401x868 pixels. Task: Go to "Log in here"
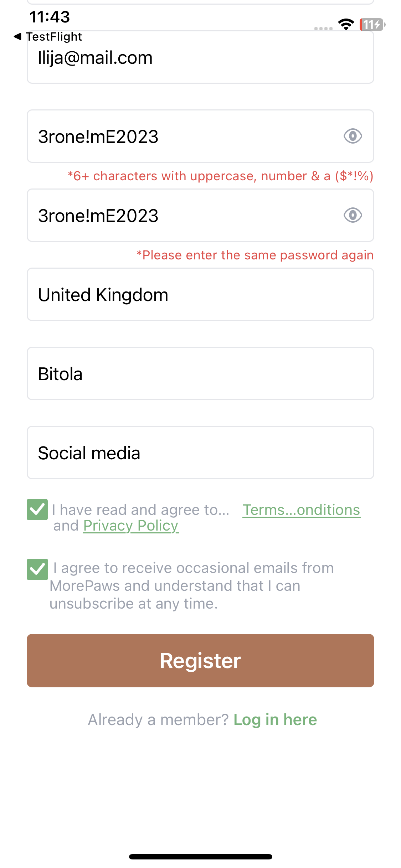(275, 720)
